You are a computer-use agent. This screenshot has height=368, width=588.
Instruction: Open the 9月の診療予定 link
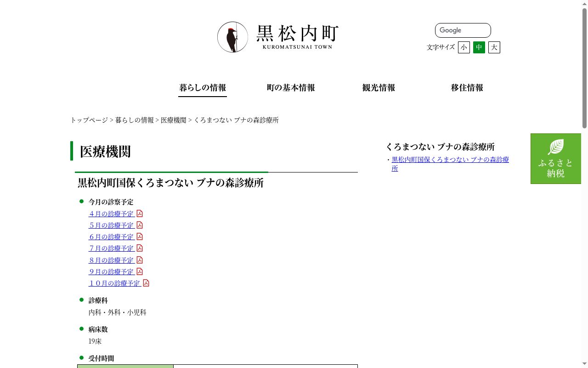click(x=112, y=272)
